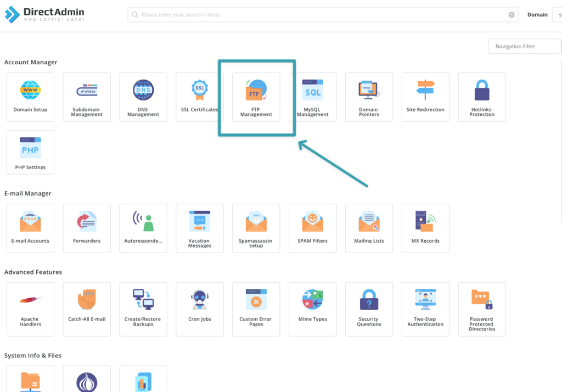Open Forwarders

point(87,228)
